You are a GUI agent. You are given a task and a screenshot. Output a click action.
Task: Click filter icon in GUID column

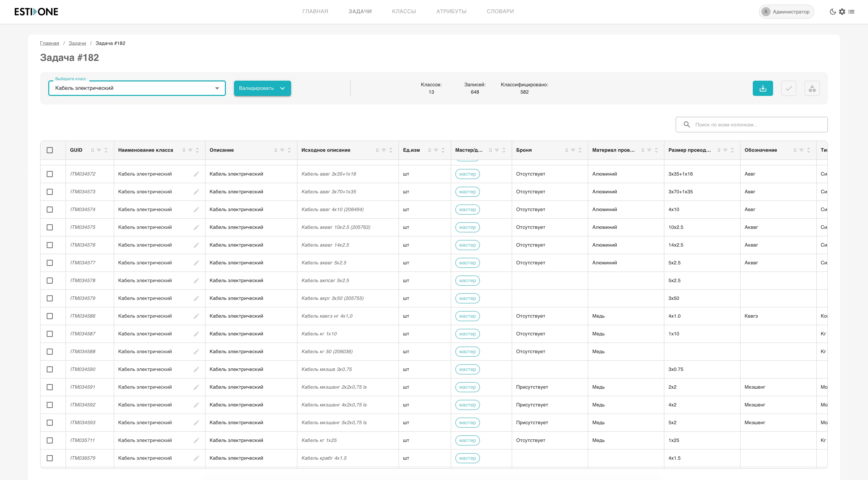(99, 150)
